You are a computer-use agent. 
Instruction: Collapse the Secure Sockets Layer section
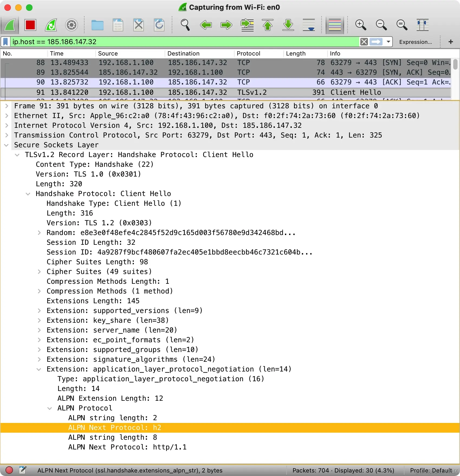7,145
